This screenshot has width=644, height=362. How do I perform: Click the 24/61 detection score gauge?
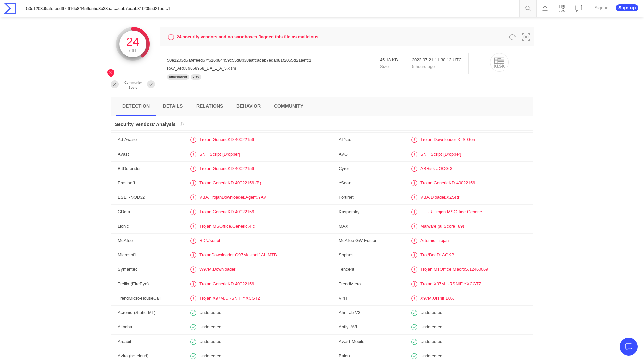pos(133,44)
